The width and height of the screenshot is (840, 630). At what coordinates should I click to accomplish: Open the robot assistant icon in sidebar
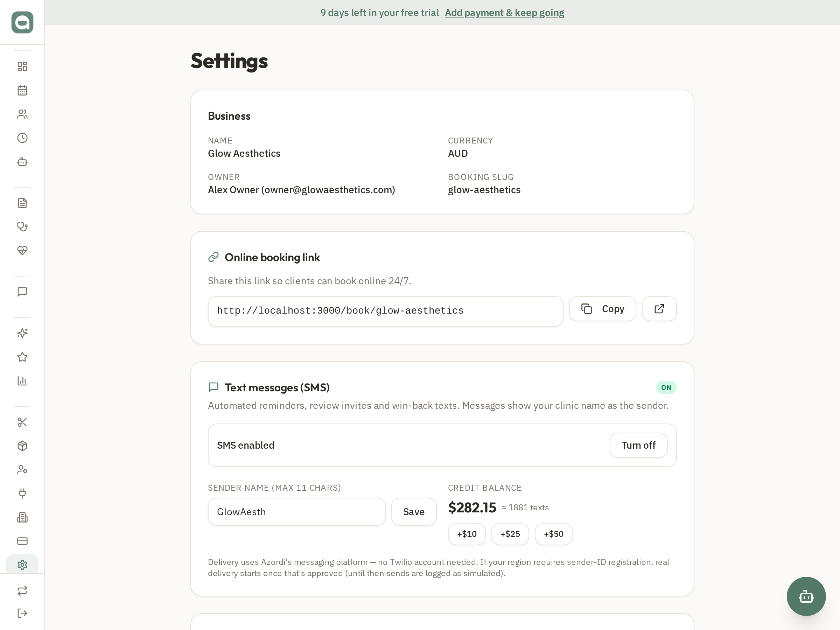click(x=22, y=162)
